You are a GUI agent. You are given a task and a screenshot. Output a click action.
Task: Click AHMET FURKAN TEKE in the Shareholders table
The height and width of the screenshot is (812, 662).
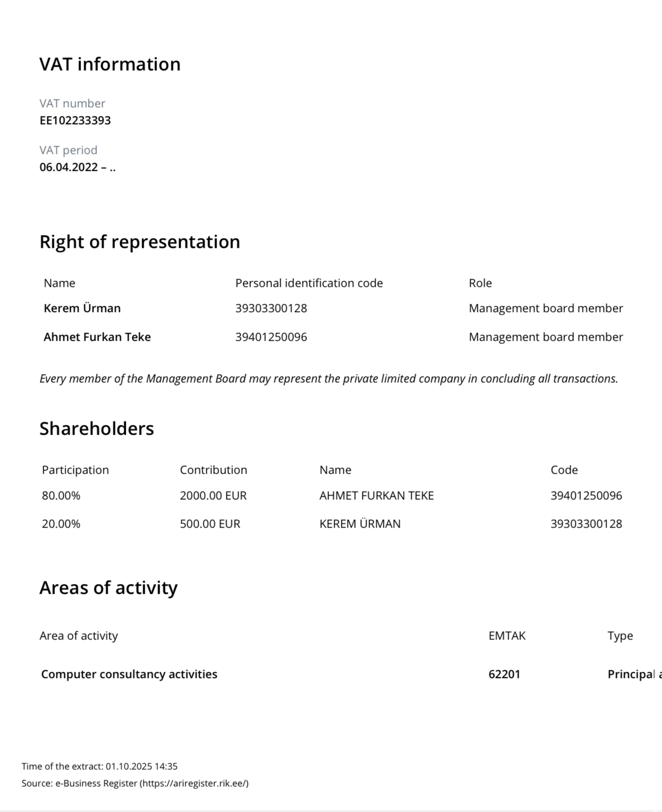377,496
